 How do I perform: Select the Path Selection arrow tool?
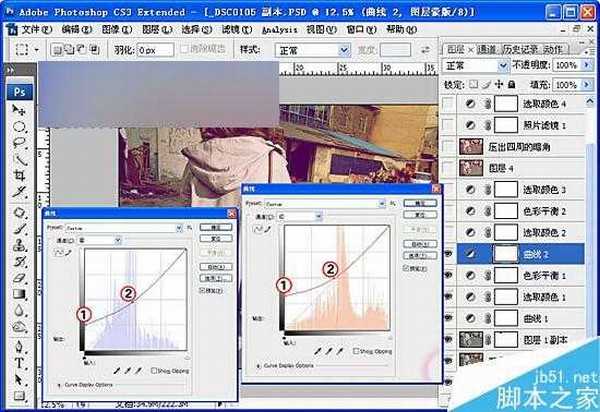coord(19,379)
